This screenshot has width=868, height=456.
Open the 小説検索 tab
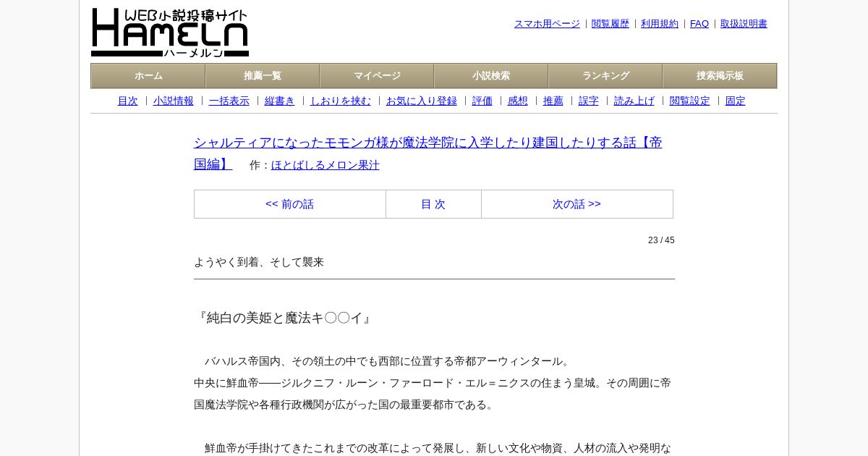pyautogui.click(x=491, y=76)
